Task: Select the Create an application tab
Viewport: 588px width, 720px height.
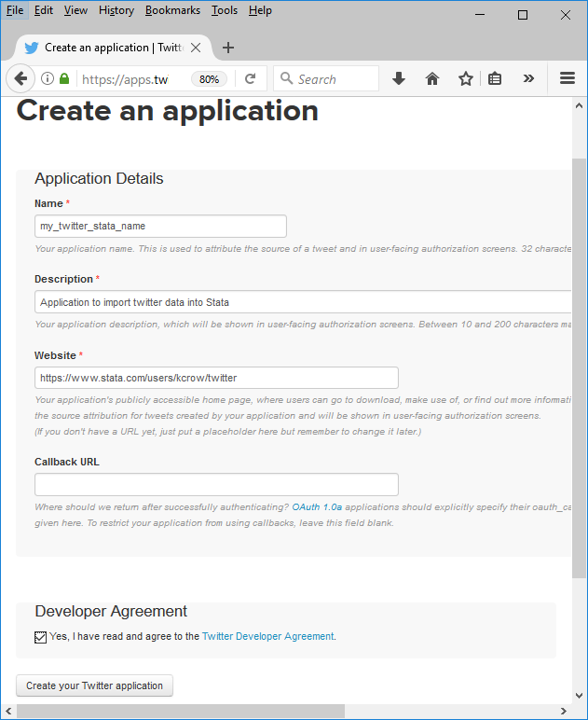Action: [115, 48]
